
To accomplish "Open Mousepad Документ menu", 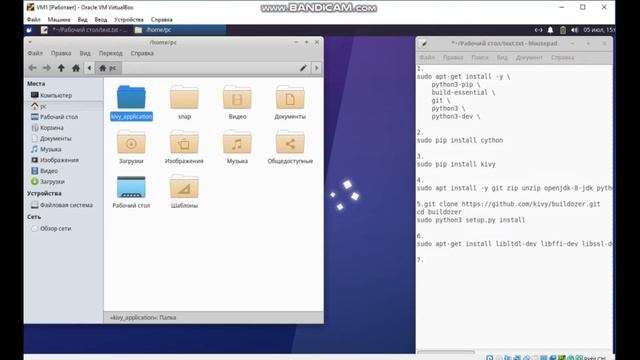I will coord(529,58).
